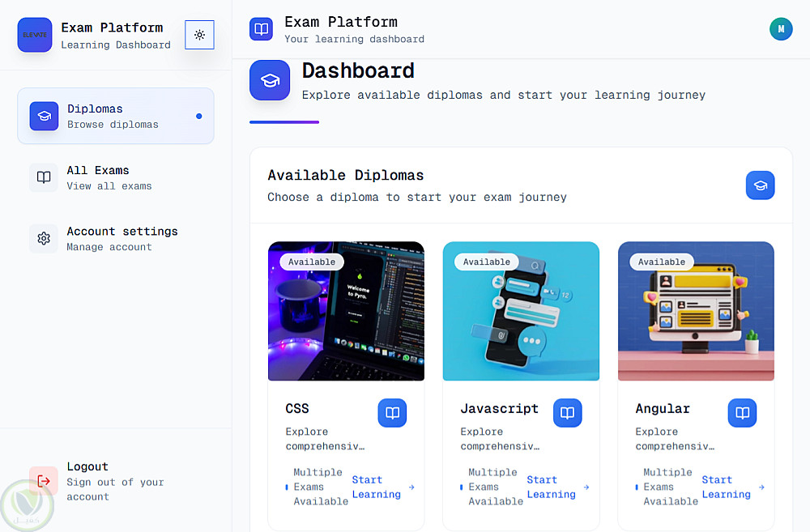The height and width of the screenshot is (532, 810).
Task: Click Start Learning on the Javascript card
Action: coord(551,487)
